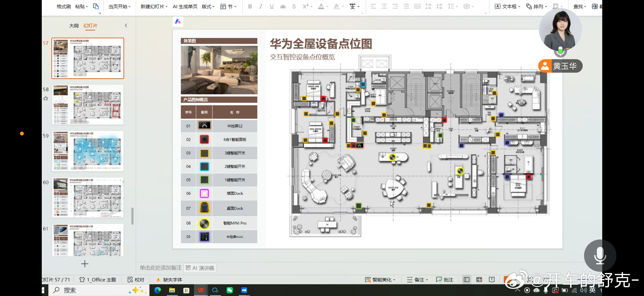Apply the shape fill color in the ribbon
644x296 pixels.
coord(556,7)
